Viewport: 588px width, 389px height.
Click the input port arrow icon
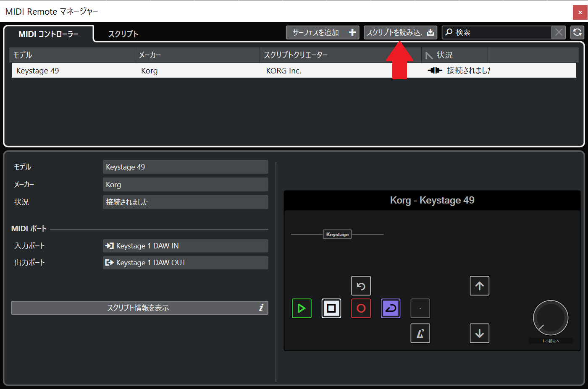coord(110,246)
